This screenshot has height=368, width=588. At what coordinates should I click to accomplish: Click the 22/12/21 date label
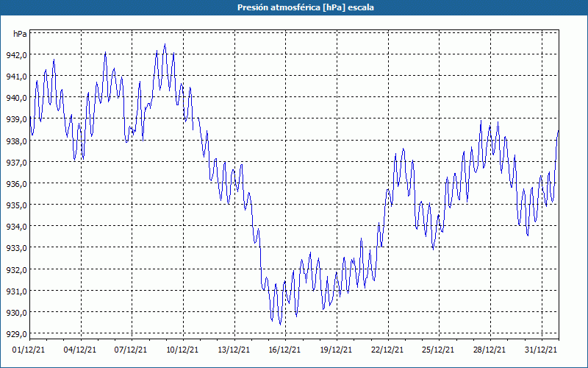(x=387, y=350)
